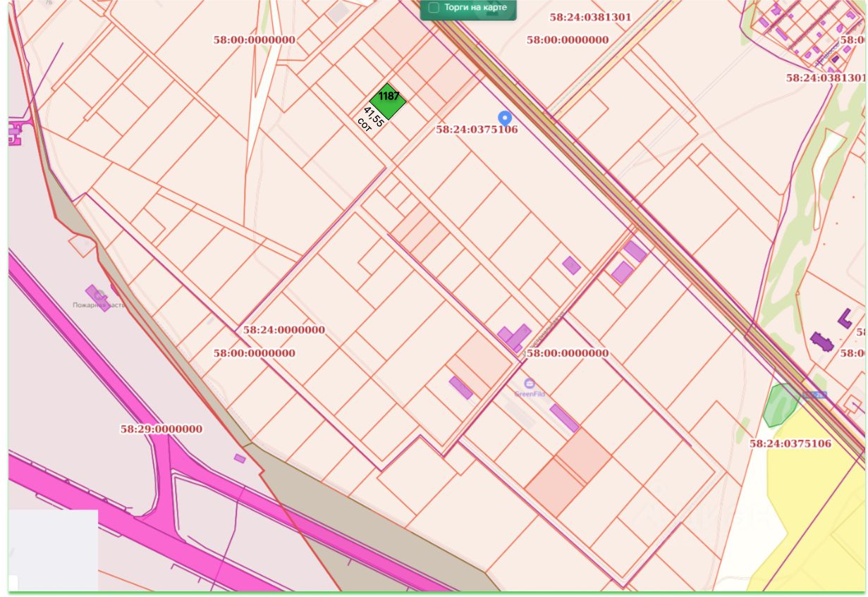Click the 58:24:0375106 label near the yellow zone
This screenshot has width=868, height=597.
coord(790,443)
